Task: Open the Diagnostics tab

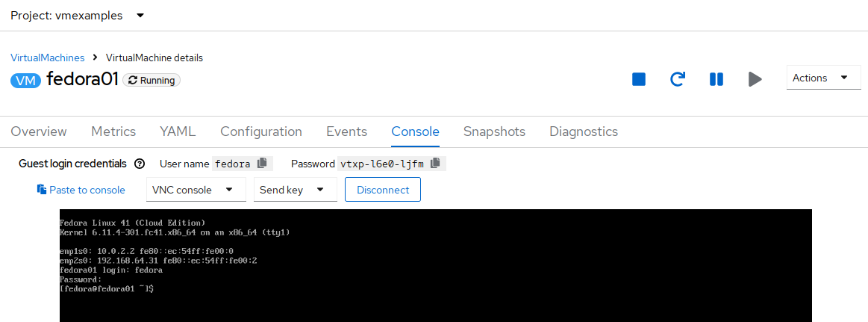Action: click(584, 131)
